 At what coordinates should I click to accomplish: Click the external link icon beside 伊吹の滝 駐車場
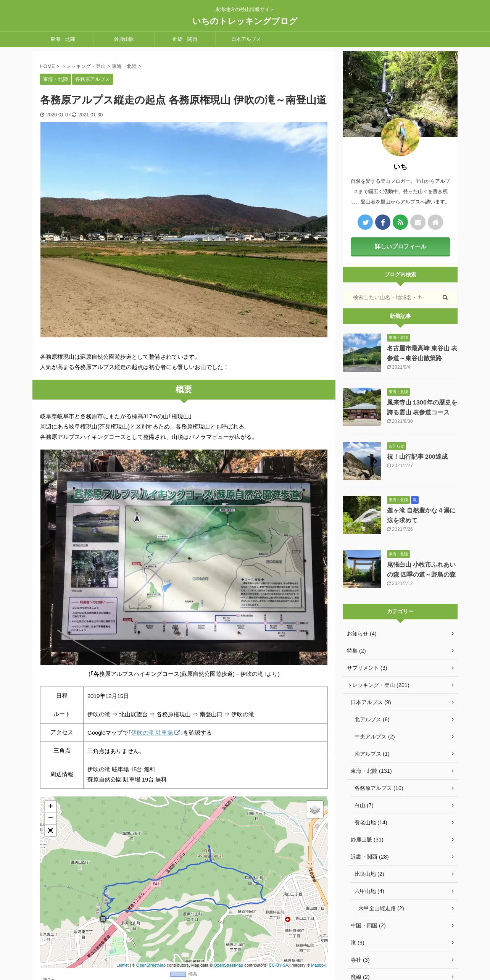177,732
